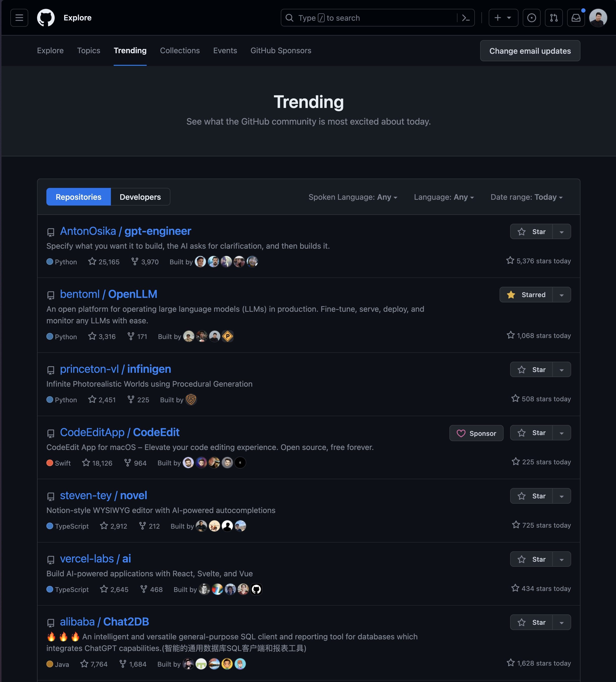This screenshot has width=616, height=682.
Task: Click Sponsor heart button for CodeEdit
Action: pyautogui.click(x=476, y=433)
